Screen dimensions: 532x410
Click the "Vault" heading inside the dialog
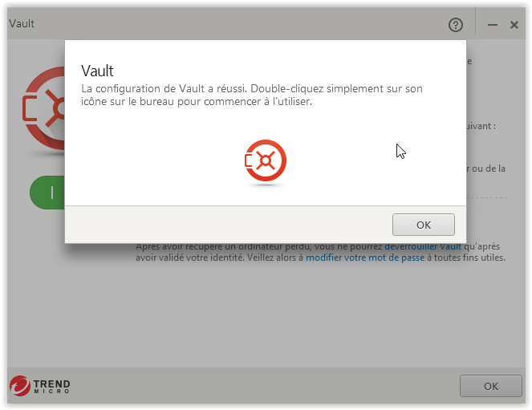[x=97, y=71]
